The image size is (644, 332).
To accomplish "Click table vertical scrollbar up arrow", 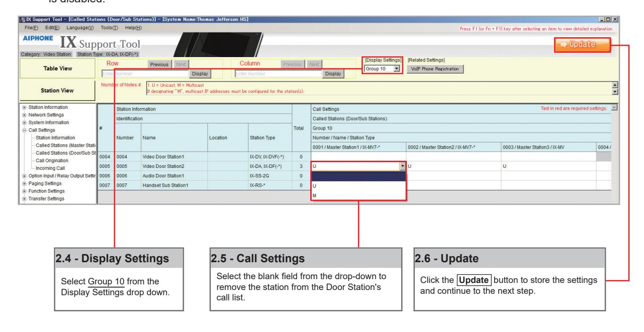I will tap(614, 108).
